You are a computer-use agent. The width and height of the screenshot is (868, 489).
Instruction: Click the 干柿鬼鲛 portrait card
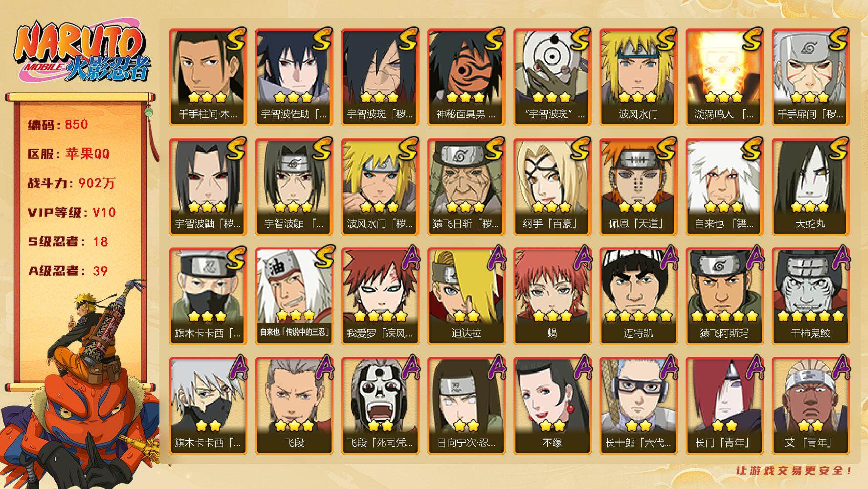(x=810, y=296)
